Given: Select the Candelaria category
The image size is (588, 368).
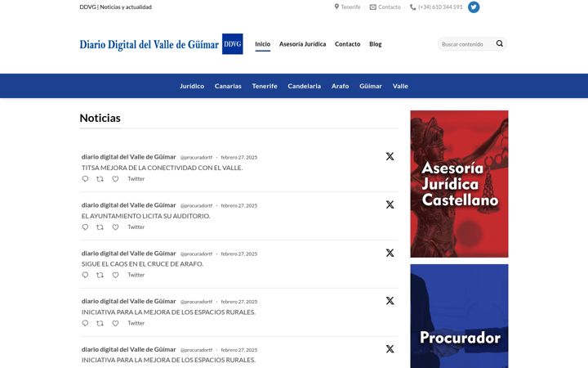Looking at the screenshot, I should click(304, 86).
